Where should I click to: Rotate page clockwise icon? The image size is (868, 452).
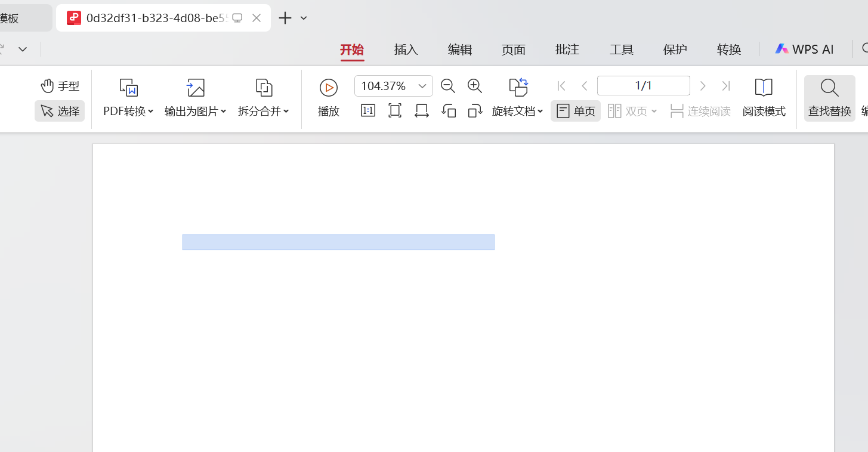pos(475,110)
